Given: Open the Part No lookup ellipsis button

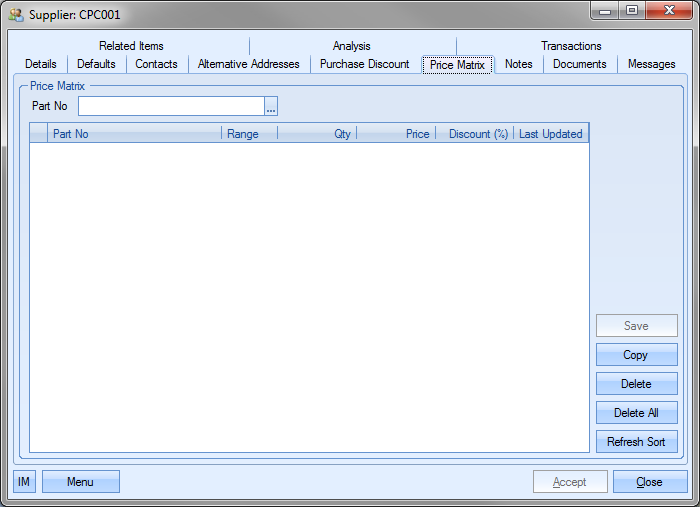Looking at the screenshot, I should pyautogui.click(x=271, y=106).
